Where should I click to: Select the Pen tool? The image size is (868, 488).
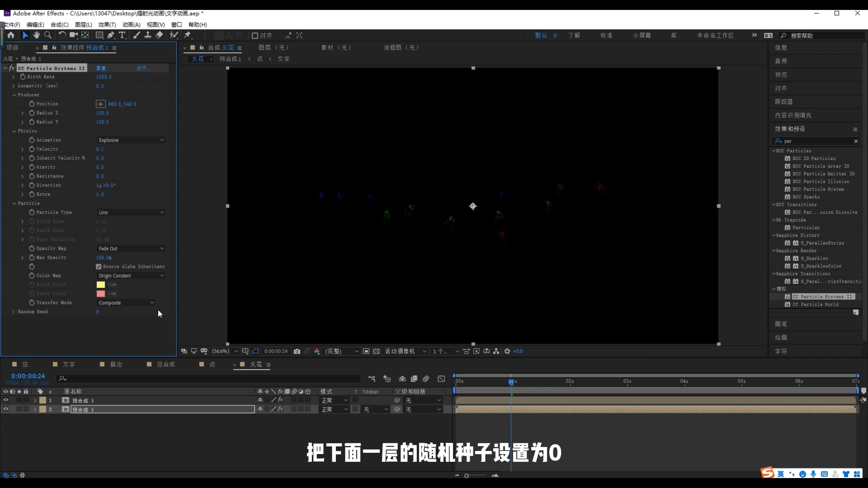(111, 35)
